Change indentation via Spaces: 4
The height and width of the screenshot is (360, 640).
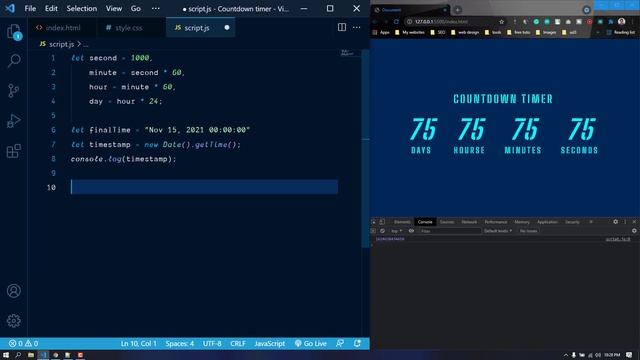click(180, 344)
